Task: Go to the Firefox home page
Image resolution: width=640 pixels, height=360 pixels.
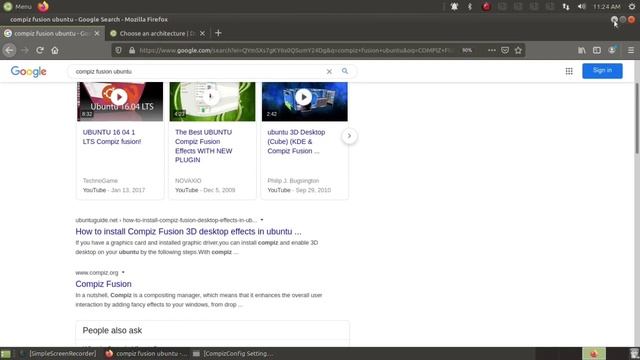Action: coord(55,50)
